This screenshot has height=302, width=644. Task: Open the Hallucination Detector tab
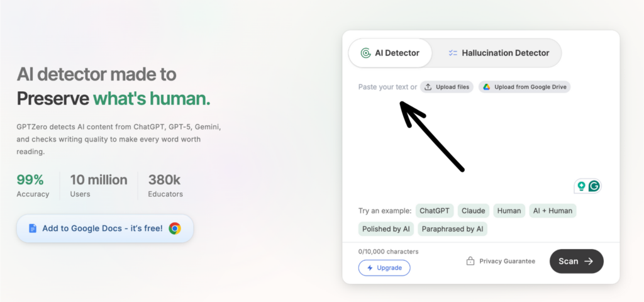(x=499, y=53)
